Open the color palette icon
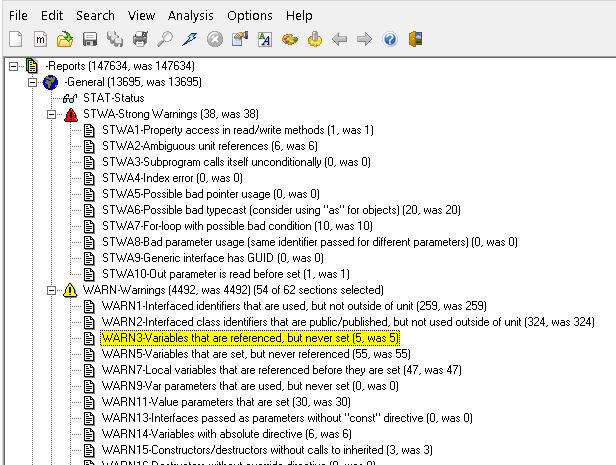 pyautogui.click(x=290, y=39)
